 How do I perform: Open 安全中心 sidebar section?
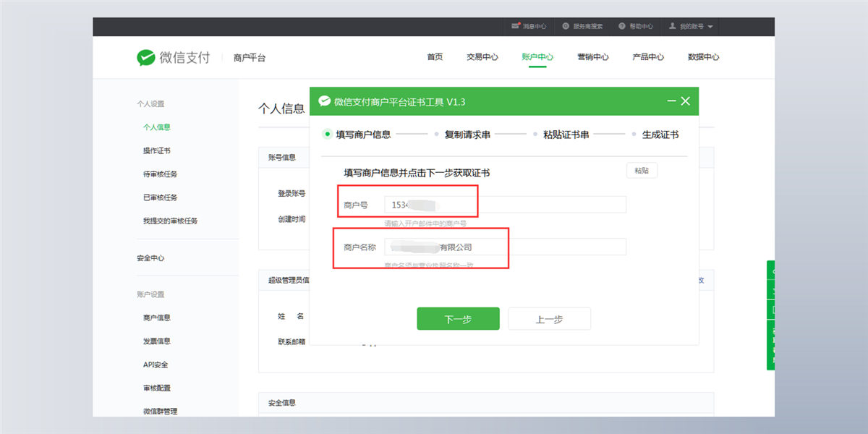(150, 258)
